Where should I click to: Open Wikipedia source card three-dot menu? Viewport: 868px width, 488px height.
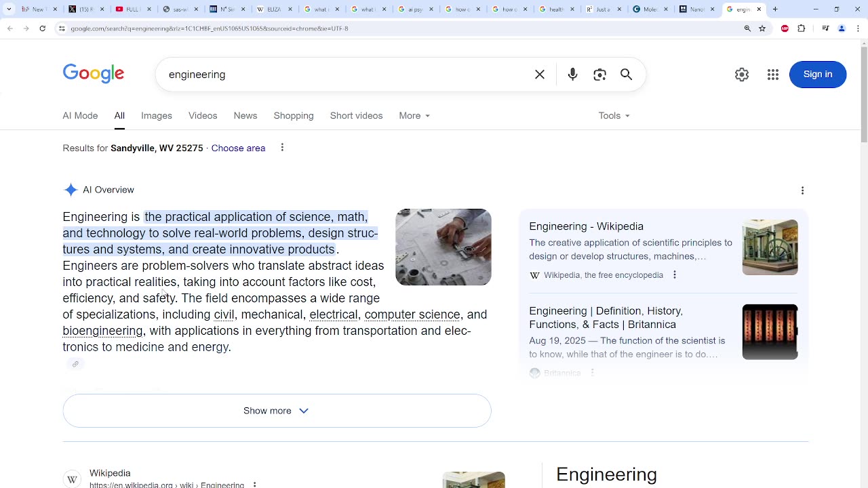[x=675, y=274]
